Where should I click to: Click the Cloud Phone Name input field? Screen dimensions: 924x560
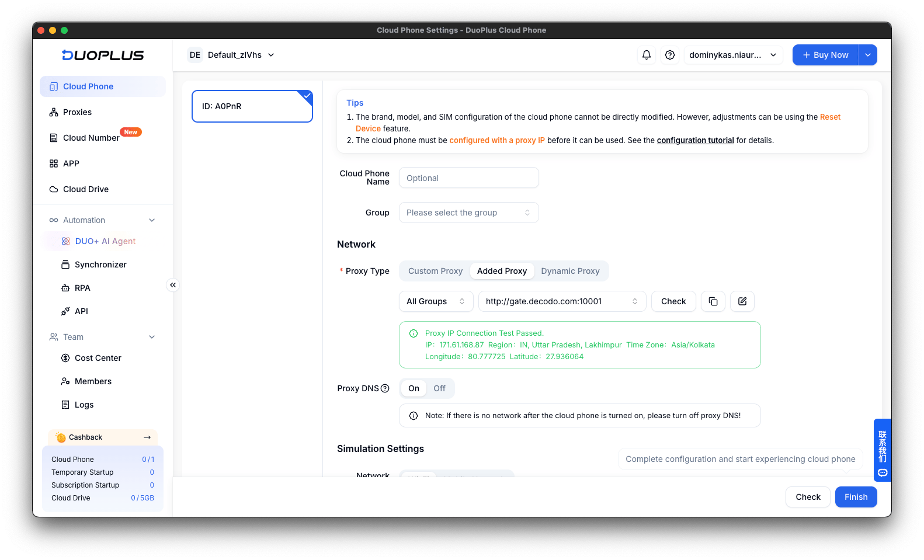(469, 178)
